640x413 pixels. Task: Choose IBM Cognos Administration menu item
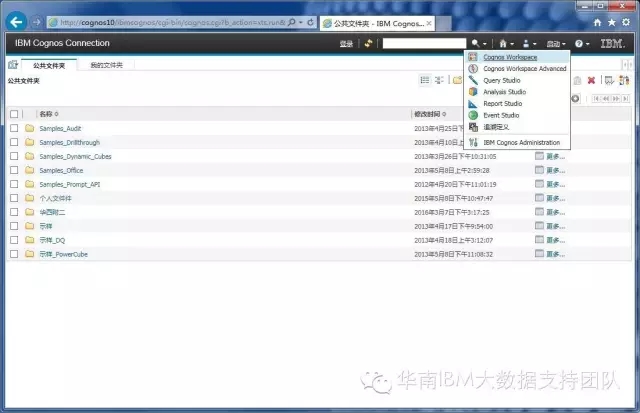tap(521, 142)
